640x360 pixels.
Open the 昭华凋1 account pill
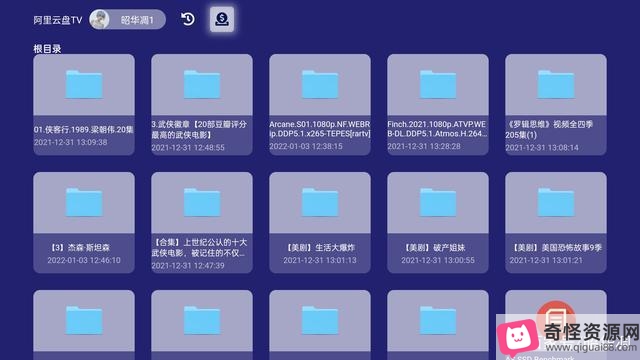(x=127, y=19)
